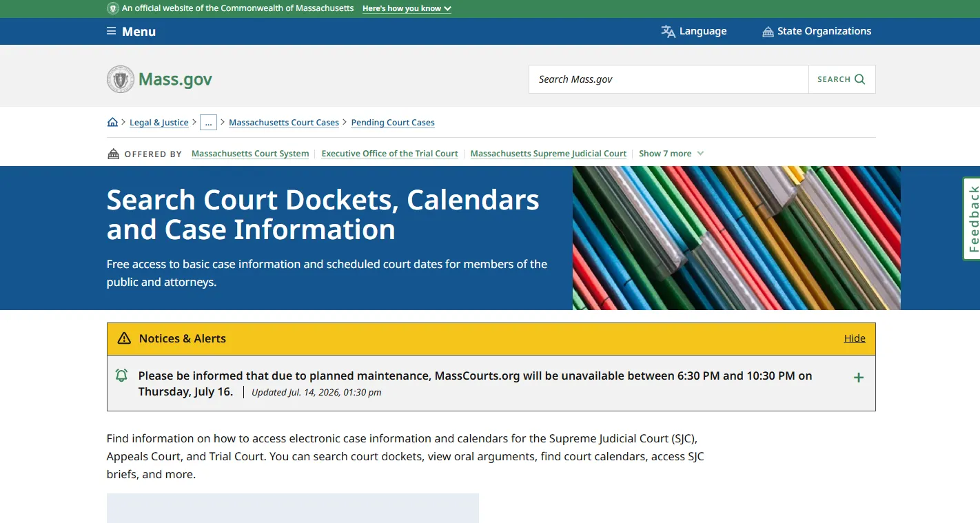980x523 pixels.
Task: Click the official Commonwealth website banner text
Action: pos(238,8)
